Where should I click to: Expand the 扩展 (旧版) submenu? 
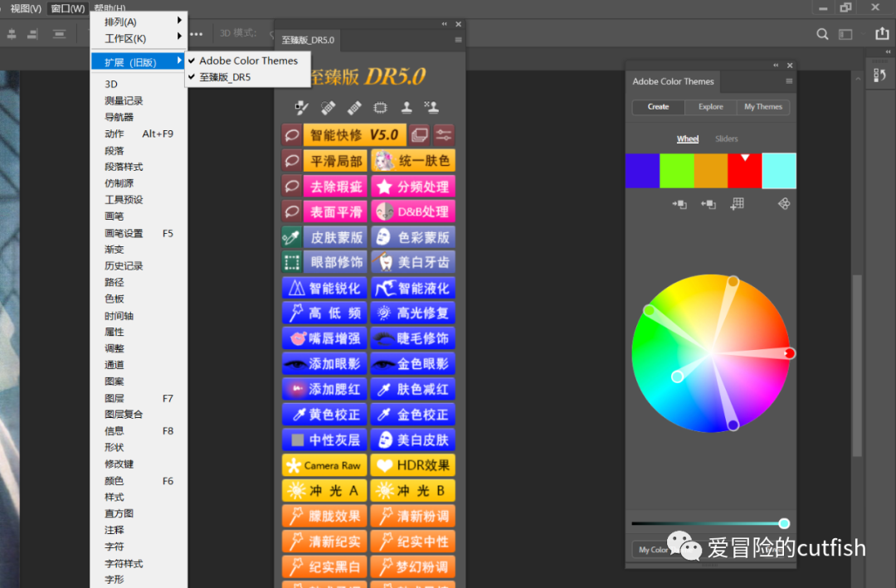pyautogui.click(x=139, y=61)
